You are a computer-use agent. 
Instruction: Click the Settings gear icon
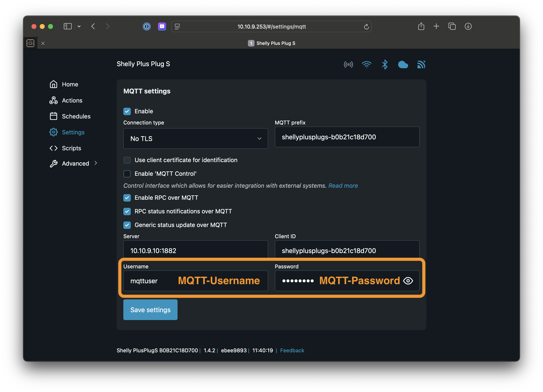tap(53, 132)
